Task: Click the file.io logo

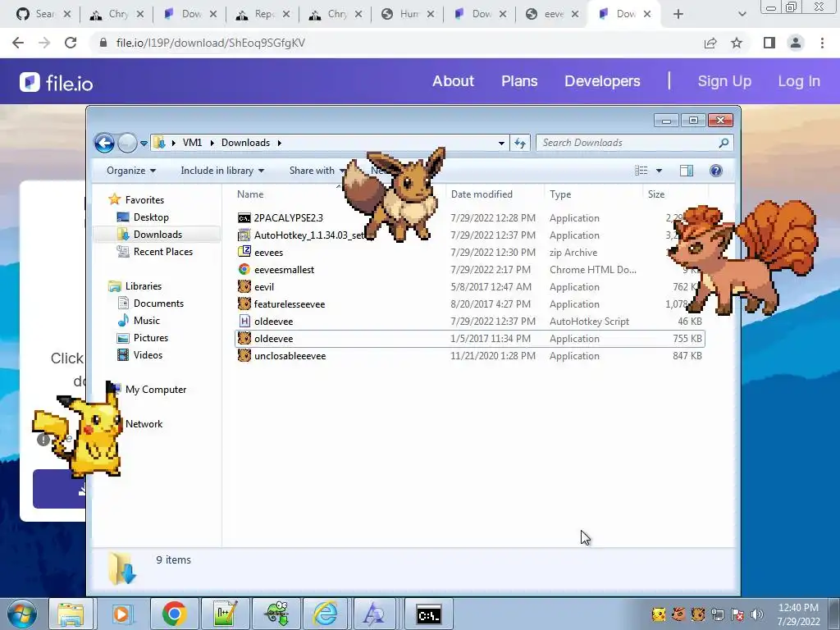Action: tap(57, 83)
